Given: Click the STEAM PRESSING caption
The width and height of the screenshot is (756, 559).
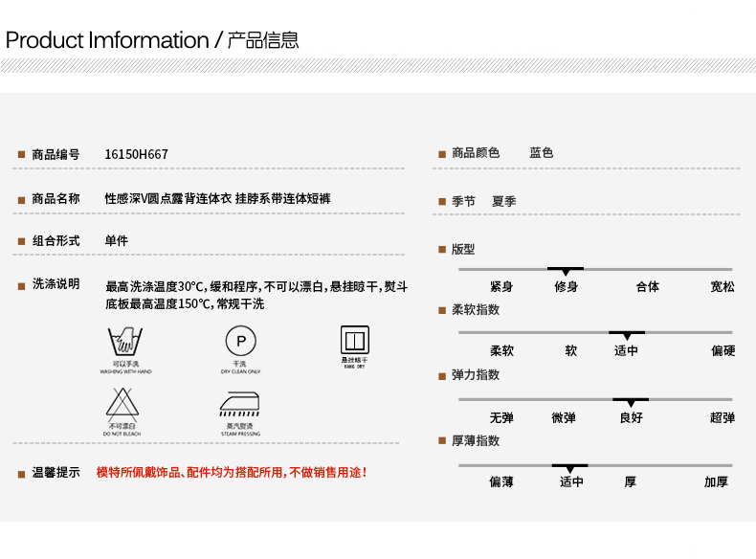Looking at the screenshot, I should (240, 434).
